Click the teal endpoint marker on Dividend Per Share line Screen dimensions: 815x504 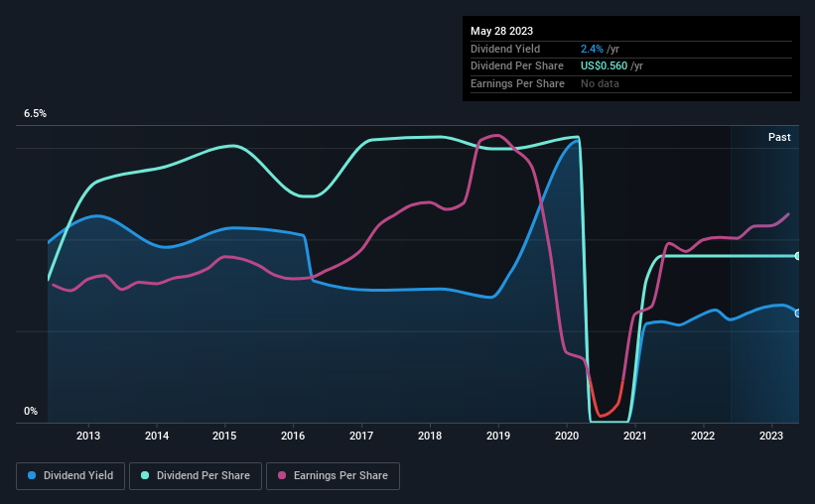tap(797, 256)
